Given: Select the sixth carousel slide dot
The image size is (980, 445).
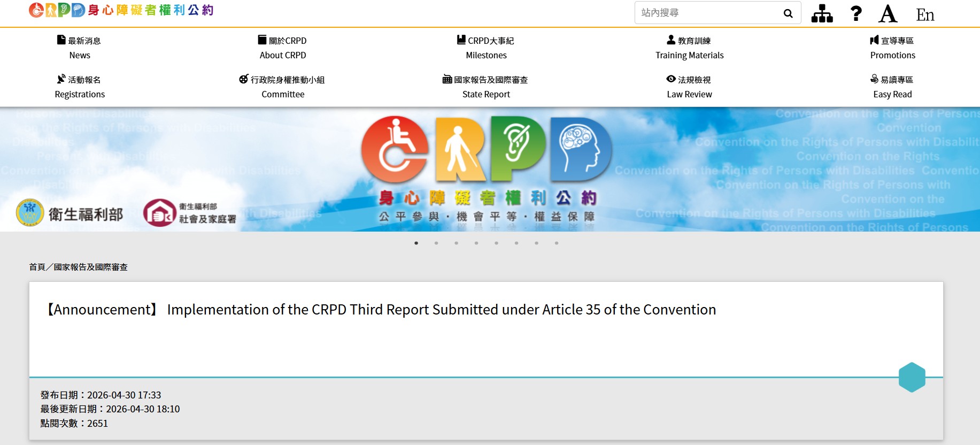Looking at the screenshot, I should coord(516,243).
